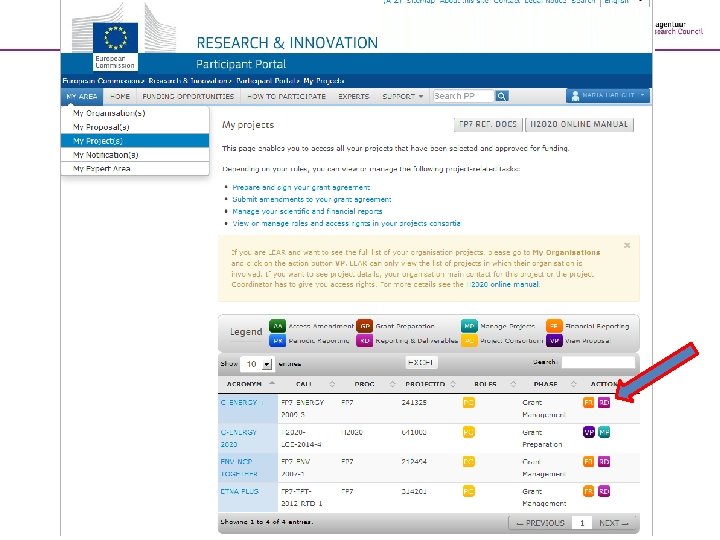This screenshot has height=540, width=720.
Task: Click the FR icon in ENV-NCP-TOGETHER row
Action: coord(588,461)
